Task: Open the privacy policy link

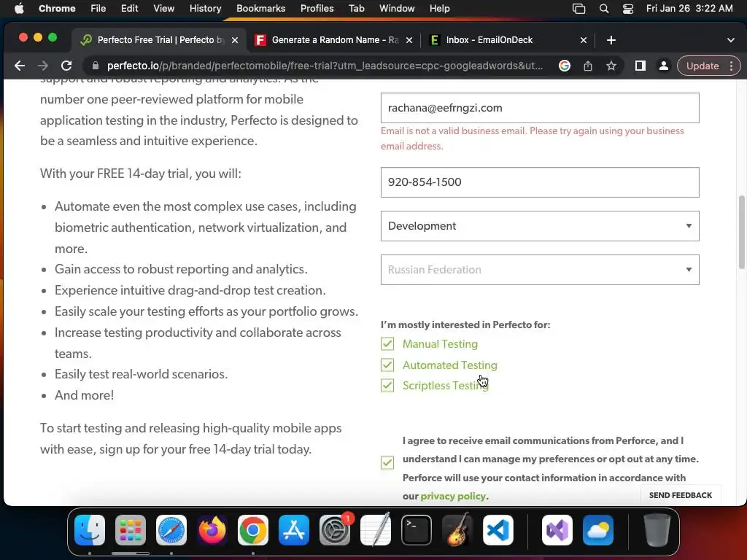Action: tap(452, 496)
